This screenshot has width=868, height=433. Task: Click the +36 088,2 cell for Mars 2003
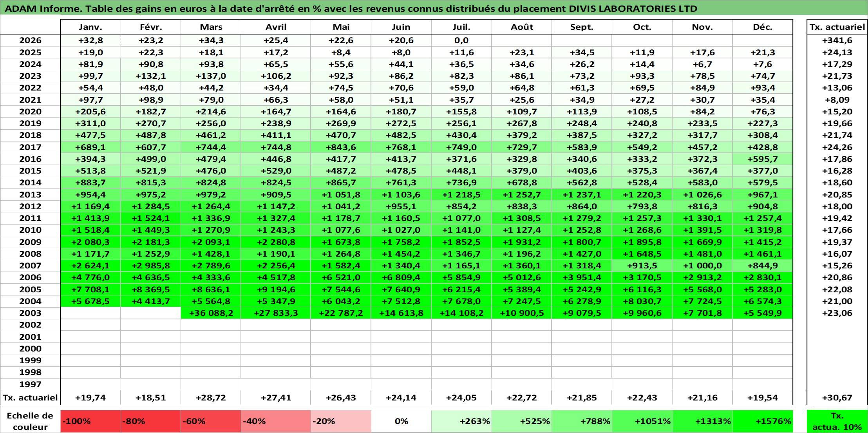click(211, 313)
